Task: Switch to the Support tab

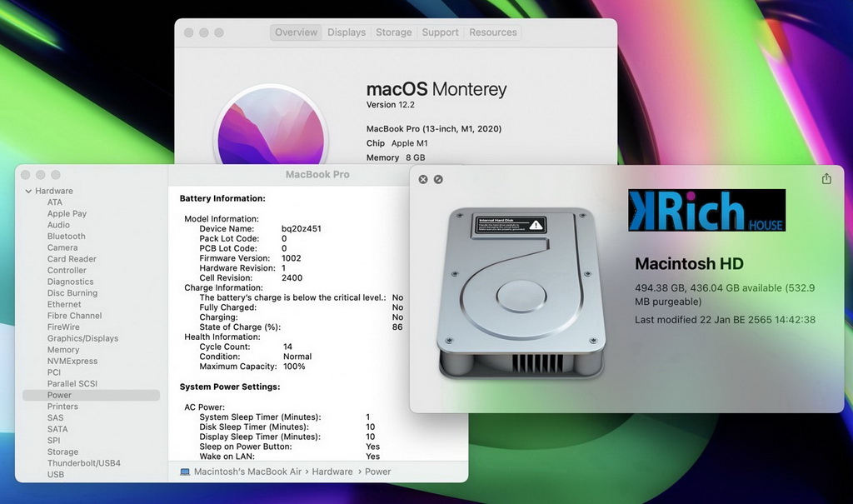Action: (440, 32)
